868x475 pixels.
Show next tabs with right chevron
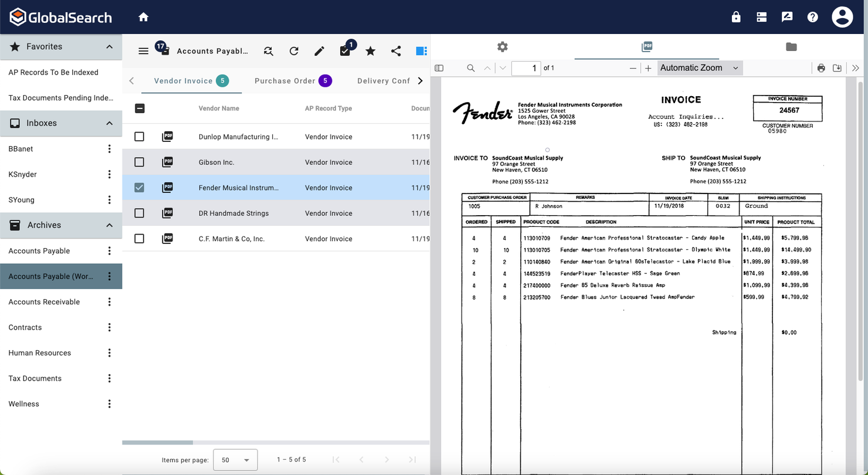(420, 81)
